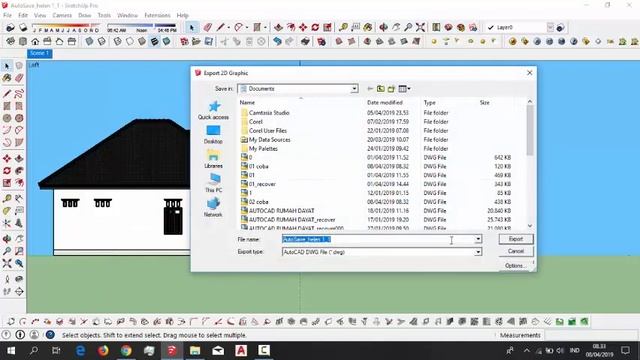Switch to Iso view

click(x=11, y=41)
